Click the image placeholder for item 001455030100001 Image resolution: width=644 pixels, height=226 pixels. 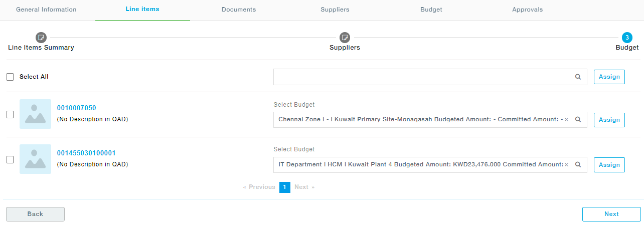pos(35,159)
